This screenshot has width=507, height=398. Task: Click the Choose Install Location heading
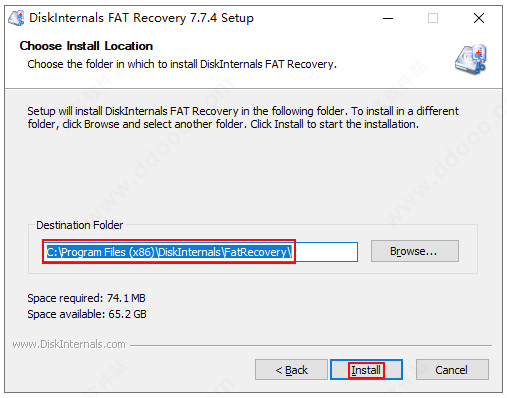click(86, 46)
